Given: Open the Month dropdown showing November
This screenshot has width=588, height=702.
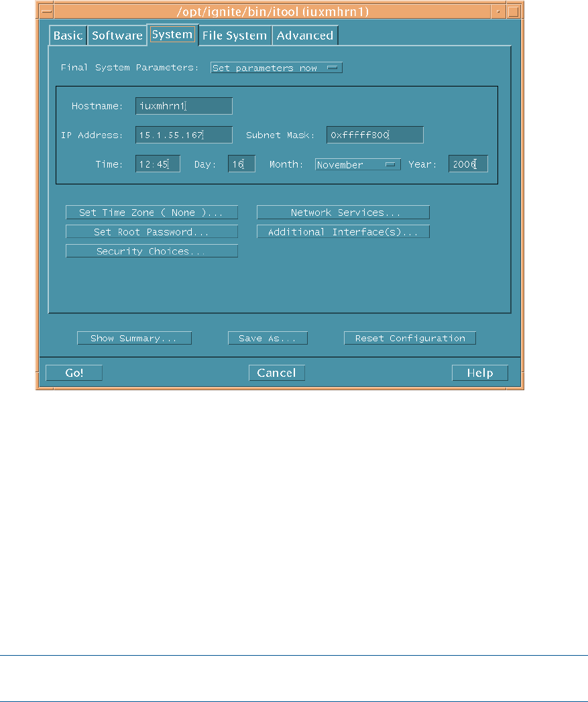Looking at the screenshot, I should click(x=358, y=165).
